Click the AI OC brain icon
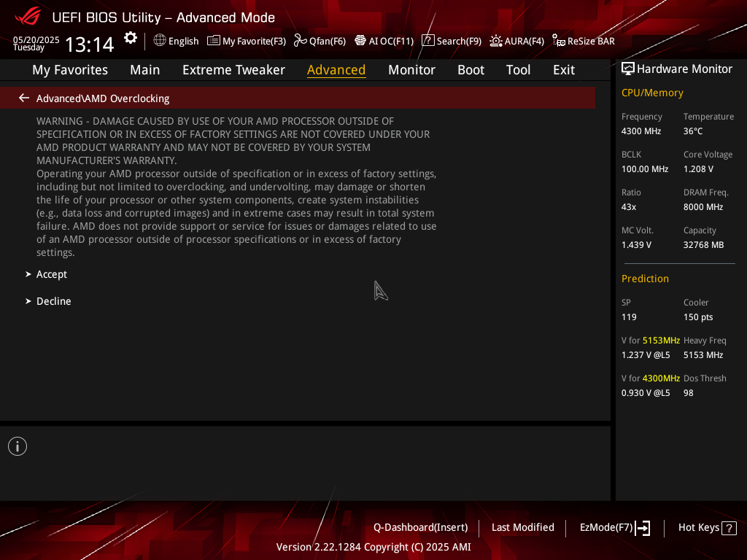Image resolution: width=747 pixels, height=560 pixels. point(360,41)
